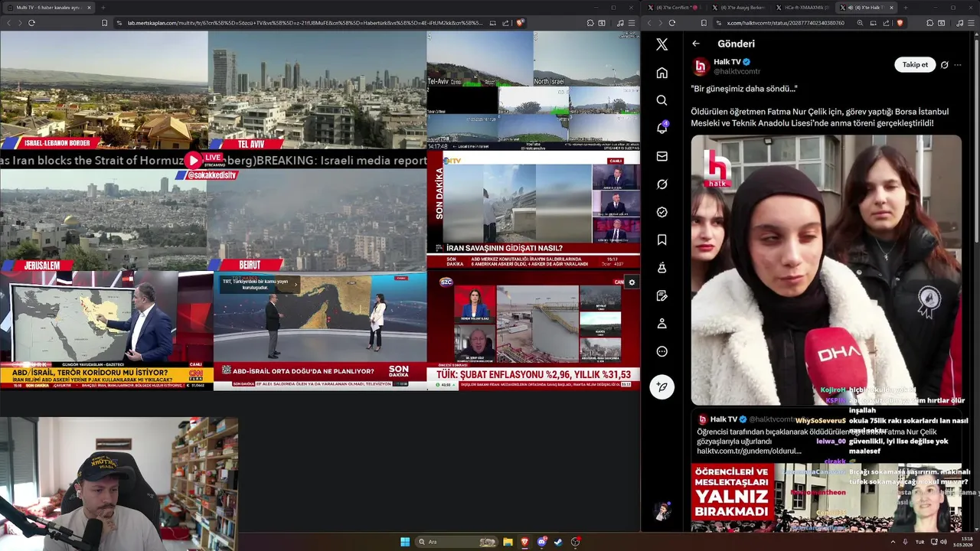Click Brave Shields icon in X window
The height and width of the screenshot is (551, 980).
pos(900,23)
